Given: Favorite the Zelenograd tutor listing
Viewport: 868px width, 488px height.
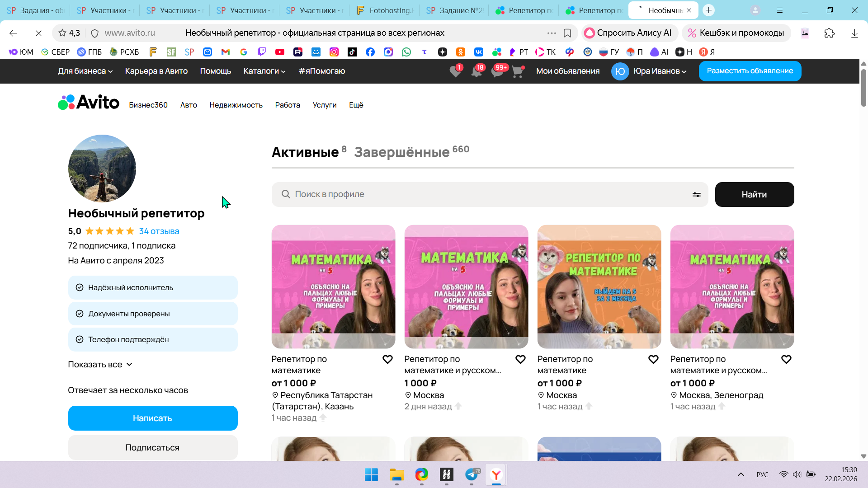Looking at the screenshot, I should 786,360.
